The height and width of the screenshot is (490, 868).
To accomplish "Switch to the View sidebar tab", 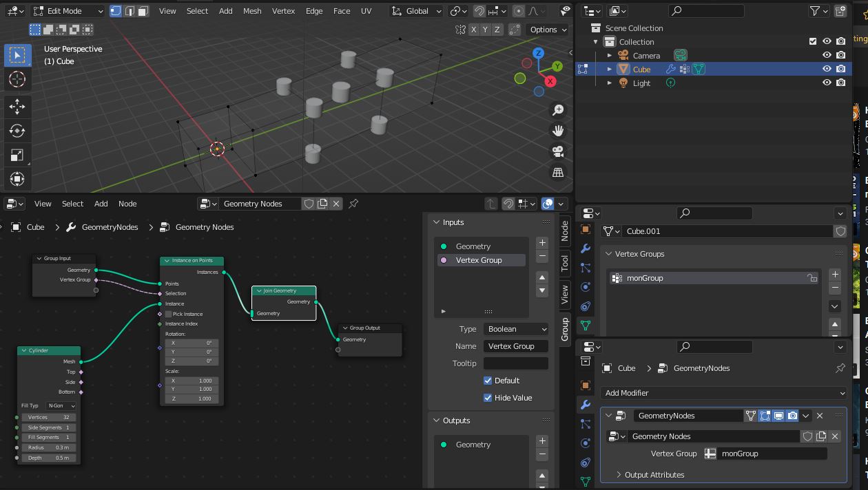I will coord(565,295).
